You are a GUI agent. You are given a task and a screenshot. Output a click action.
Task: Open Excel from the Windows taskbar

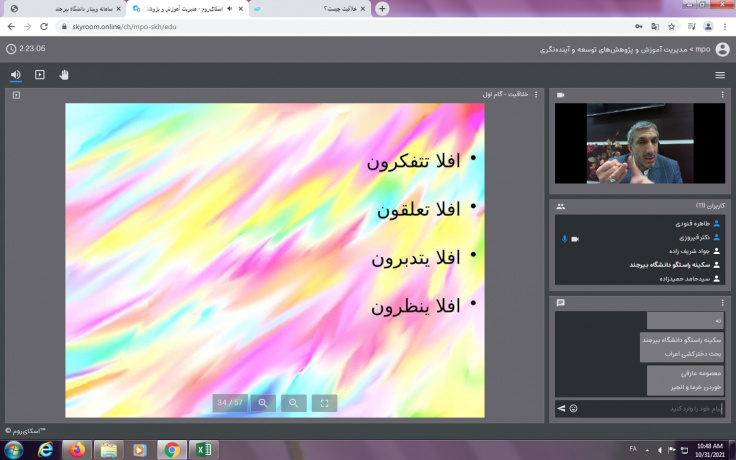click(203, 449)
